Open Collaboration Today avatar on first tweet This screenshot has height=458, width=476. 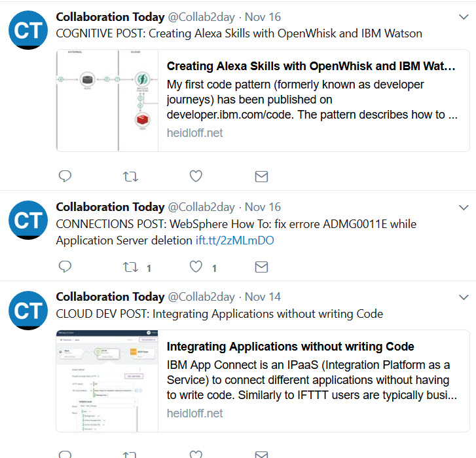(x=28, y=30)
